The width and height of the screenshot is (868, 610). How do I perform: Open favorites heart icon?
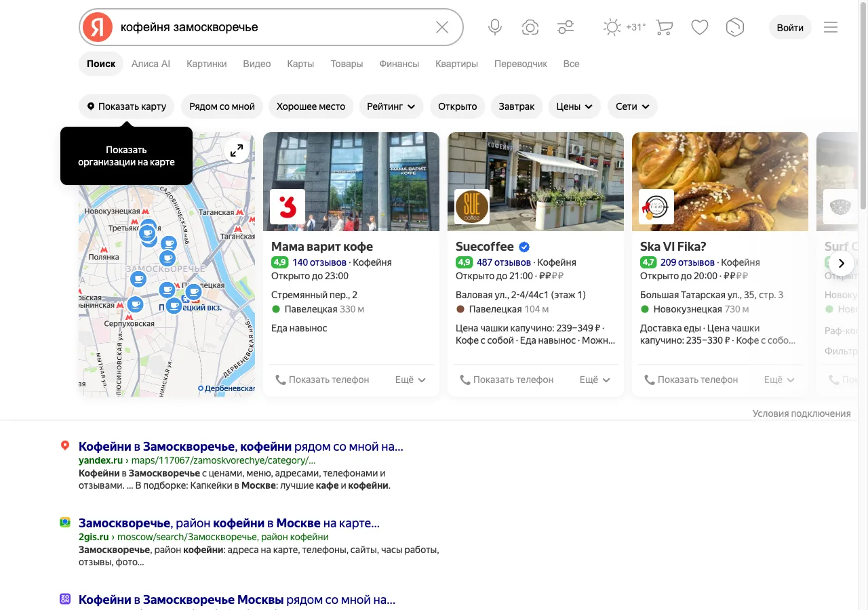(700, 27)
